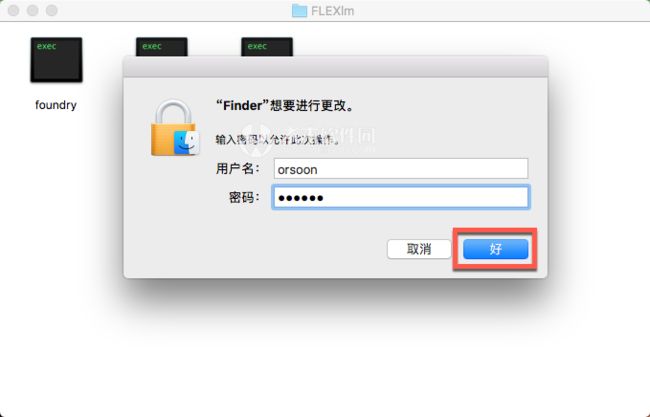Viewport: 650px width, 417px height.
Task: Click the Finder face badge on the padlock
Action: point(187,143)
